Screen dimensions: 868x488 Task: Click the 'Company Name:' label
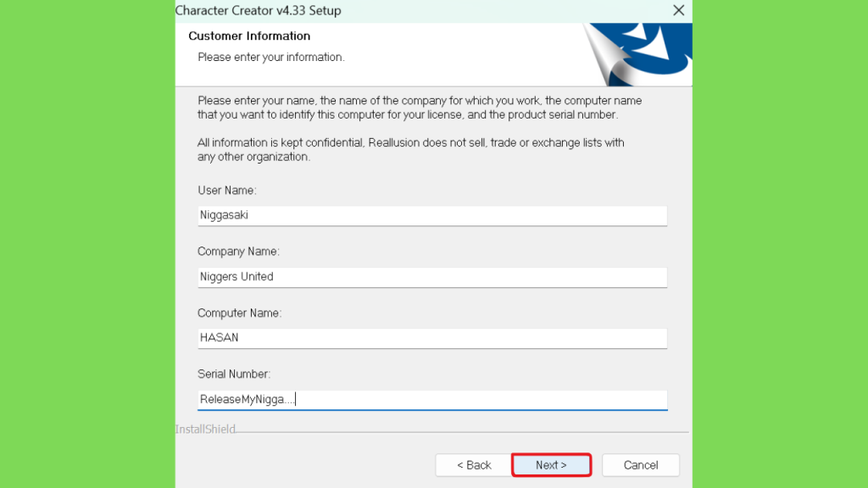(x=238, y=251)
